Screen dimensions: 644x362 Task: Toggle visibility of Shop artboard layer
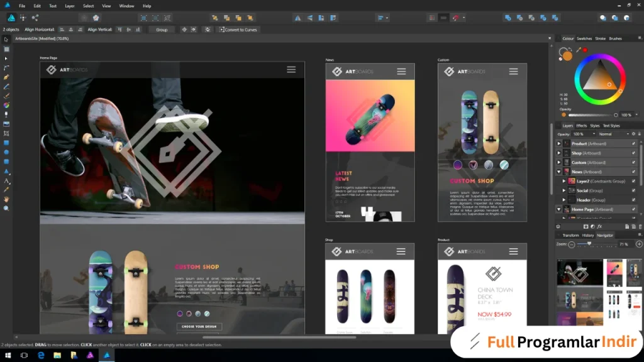coord(634,153)
